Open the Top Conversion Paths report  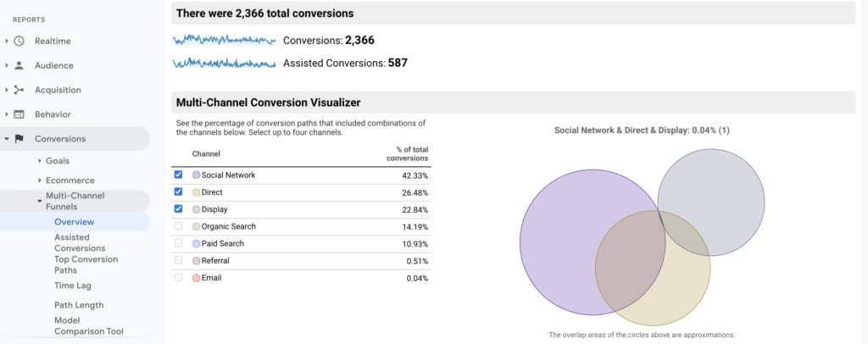(86, 265)
